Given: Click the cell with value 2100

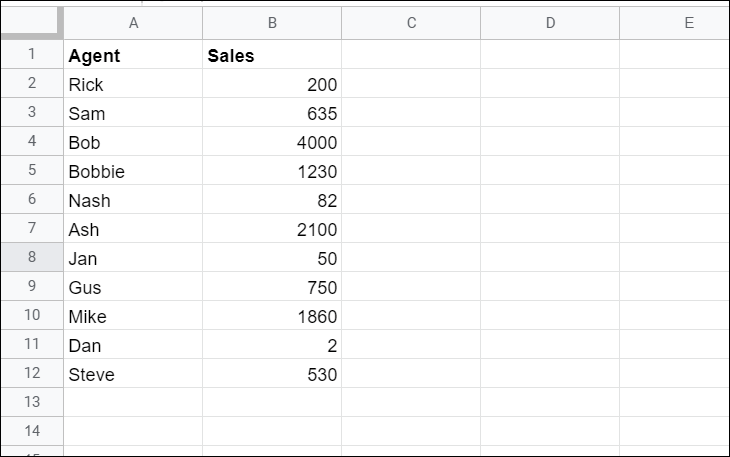Looking at the screenshot, I should tap(272, 230).
